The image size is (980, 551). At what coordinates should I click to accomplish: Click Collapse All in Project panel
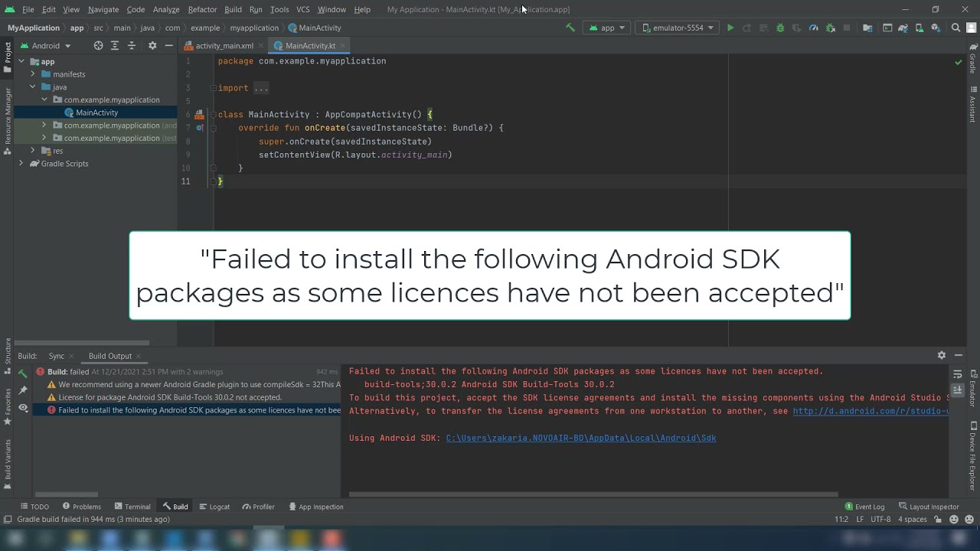point(132,46)
